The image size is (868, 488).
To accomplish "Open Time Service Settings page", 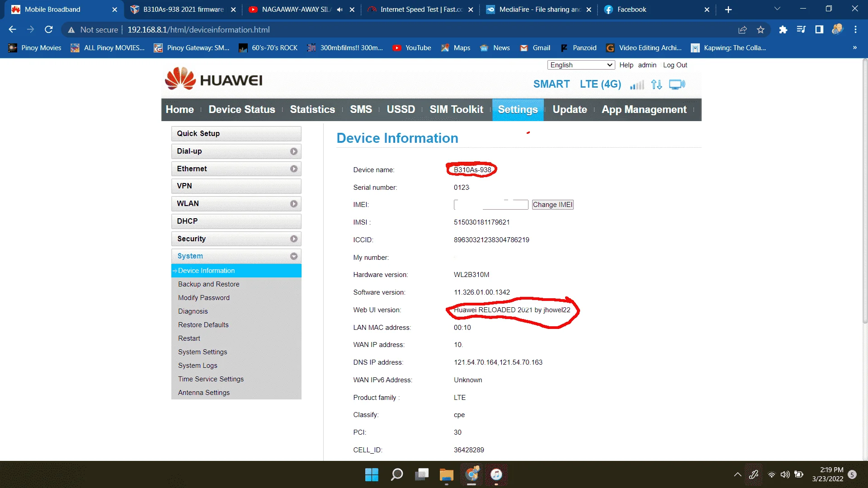I will (x=211, y=379).
